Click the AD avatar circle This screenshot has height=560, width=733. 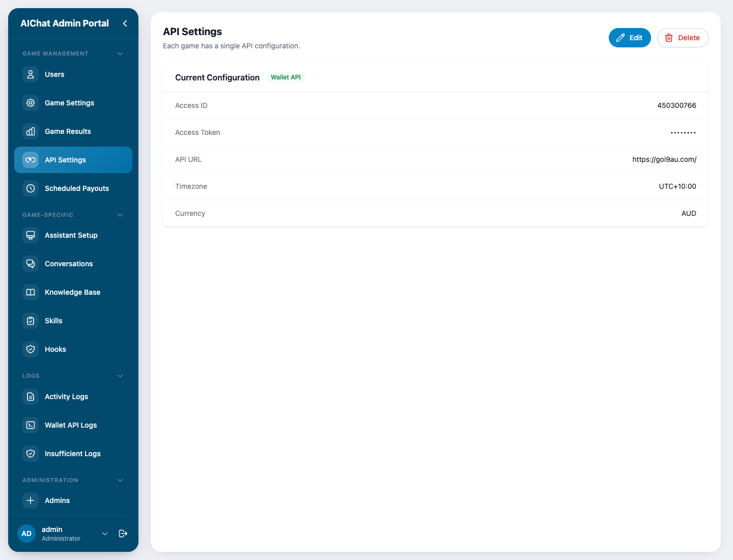pos(26,534)
